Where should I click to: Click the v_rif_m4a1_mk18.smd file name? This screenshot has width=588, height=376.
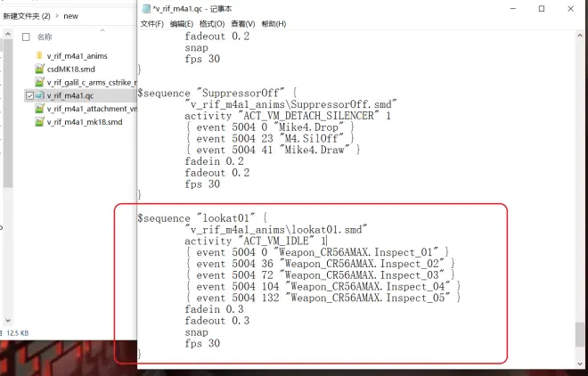click(85, 122)
